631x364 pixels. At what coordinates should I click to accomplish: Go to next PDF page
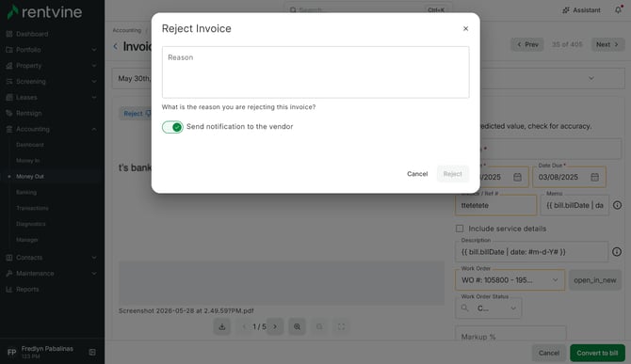pos(275,326)
